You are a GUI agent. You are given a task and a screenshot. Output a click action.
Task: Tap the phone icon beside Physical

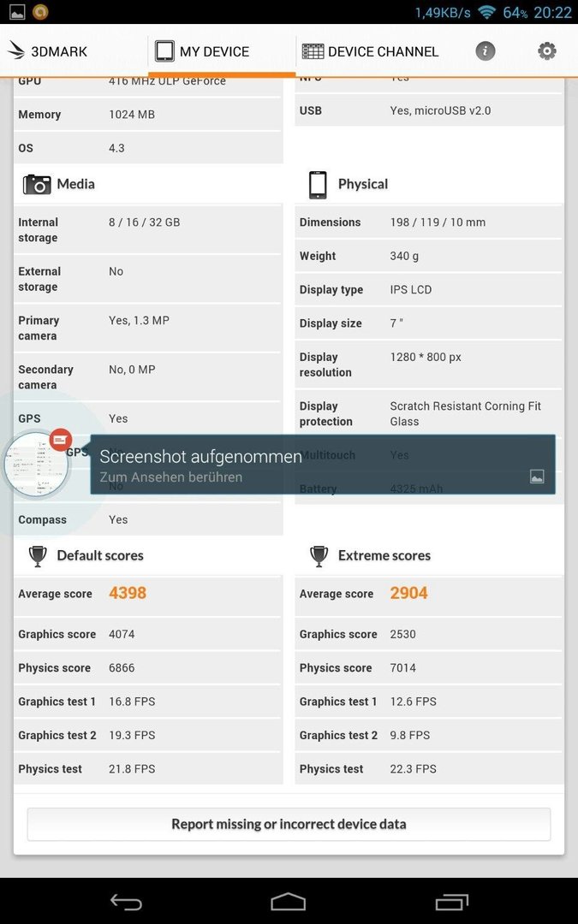click(318, 185)
